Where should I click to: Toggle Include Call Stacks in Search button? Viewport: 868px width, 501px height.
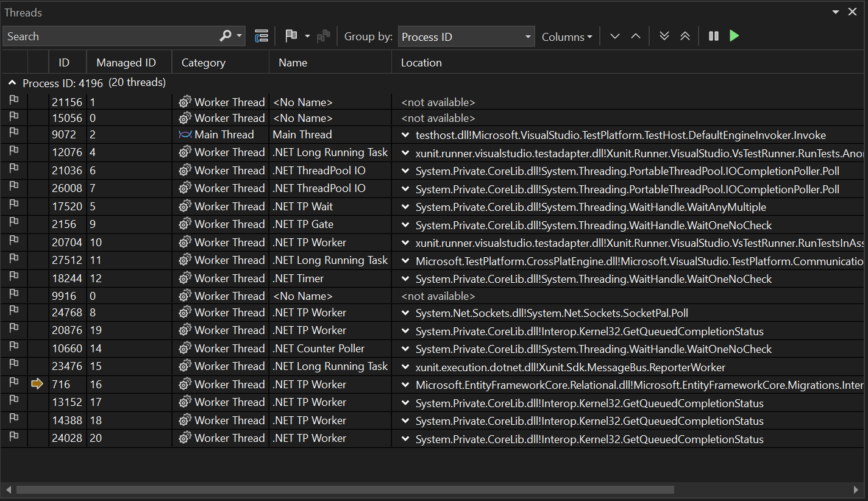(261, 37)
